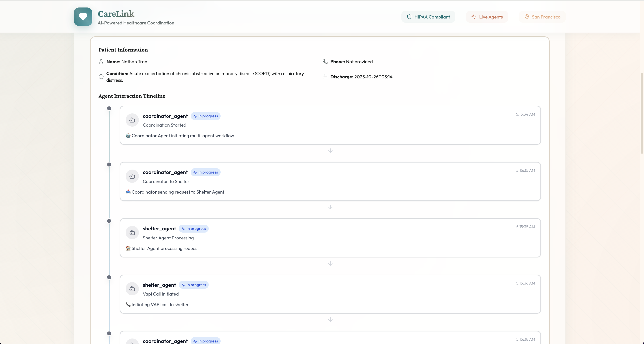Screen dimensions: 644x344
Task: Click the robot avatar on Vapi Call Initiated card
Action: point(132,289)
